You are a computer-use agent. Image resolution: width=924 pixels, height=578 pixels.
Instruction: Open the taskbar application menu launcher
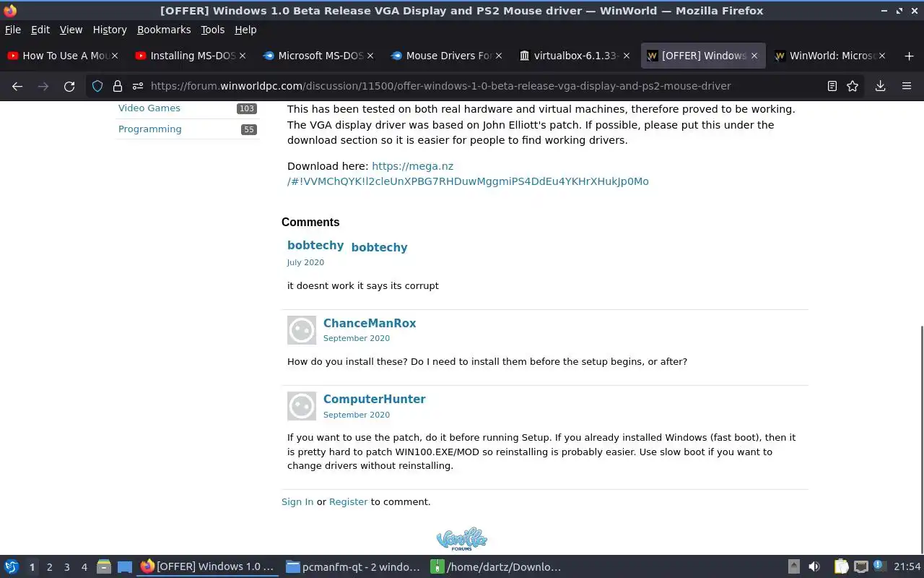click(x=11, y=566)
